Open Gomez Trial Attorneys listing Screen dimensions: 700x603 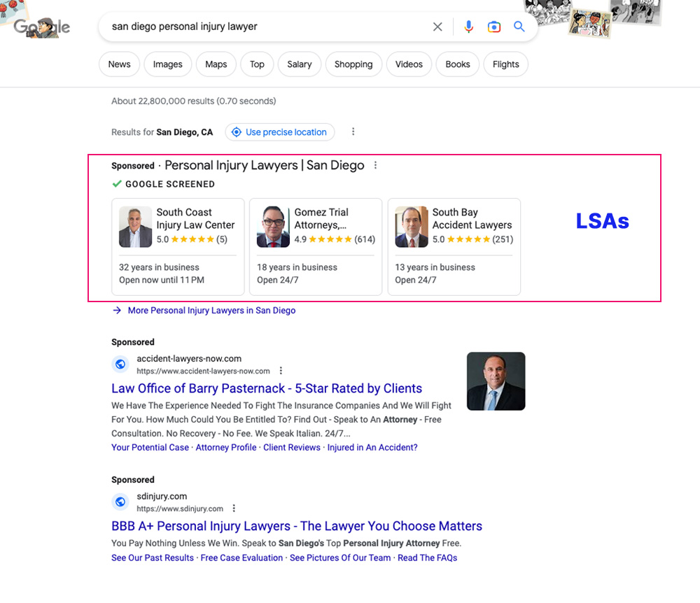(x=316, y=247)
